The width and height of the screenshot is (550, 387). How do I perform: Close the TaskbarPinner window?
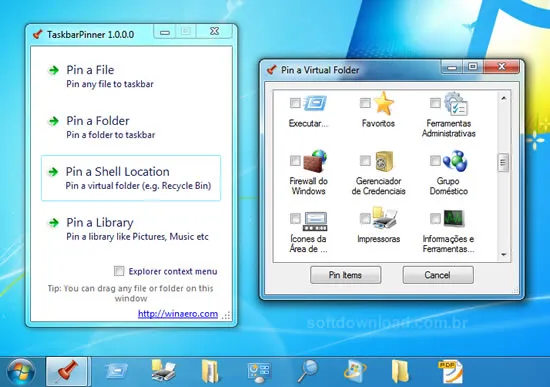(214, 32)
